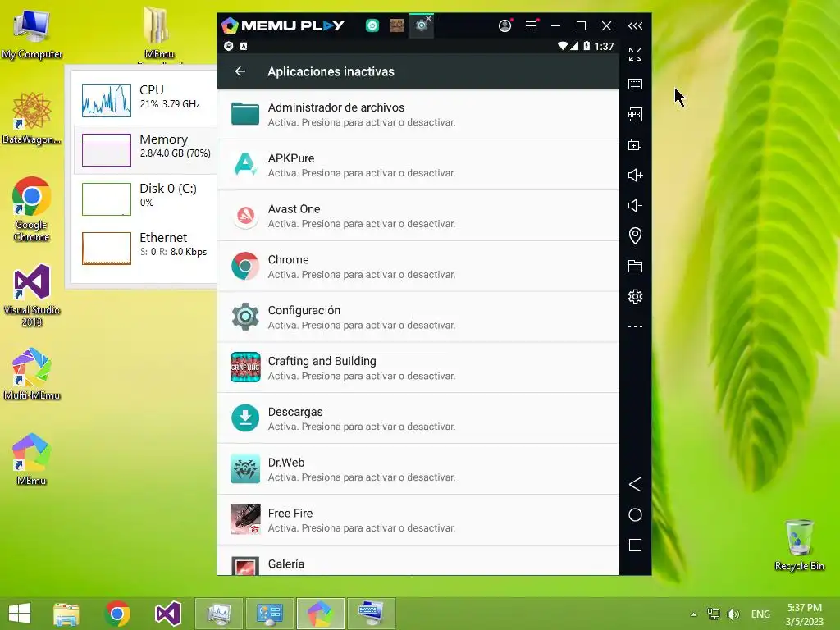The image size is (840, 630).
Task: Select the Recycle Bin desktop icon
Action: [799, 545]
